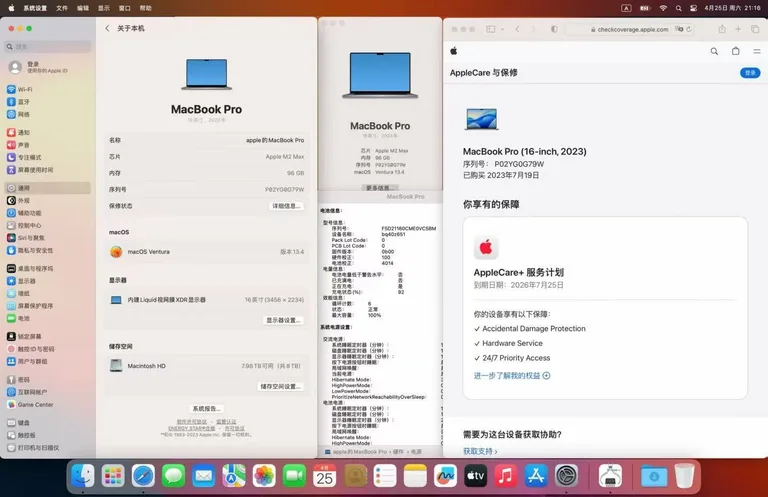This screenshot has width=768, height=497.
Task: Click the 进一步了解我的权益 link
Action: 511,375
